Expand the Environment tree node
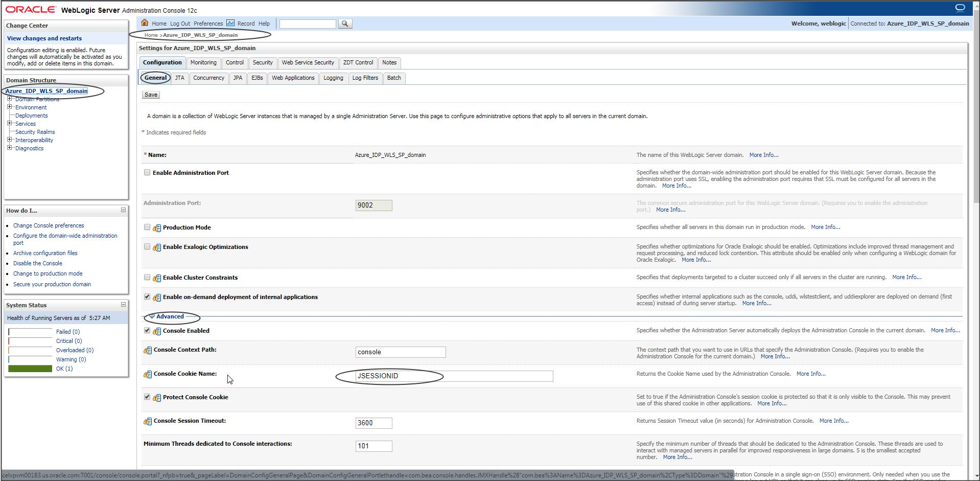The image size is (980, 481). pyautogui.click(x=9, y=107)
